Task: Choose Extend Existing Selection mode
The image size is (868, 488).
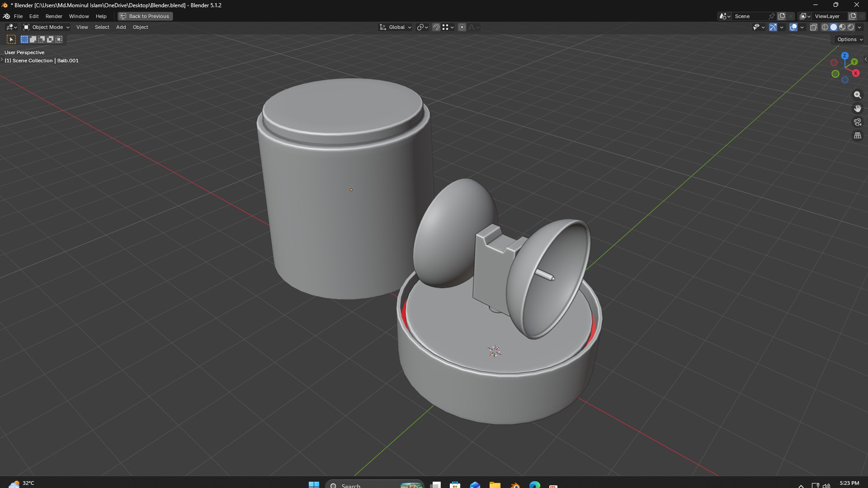Action: coord(33,39)
